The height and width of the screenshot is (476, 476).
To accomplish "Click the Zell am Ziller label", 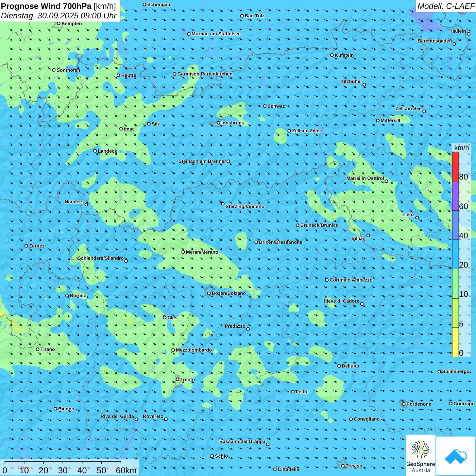I will click(306, 131).
